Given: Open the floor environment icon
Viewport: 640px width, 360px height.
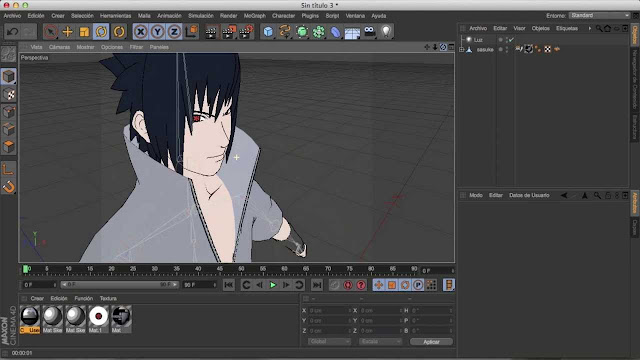Looking at the screenshot, I should pos(352,32).
